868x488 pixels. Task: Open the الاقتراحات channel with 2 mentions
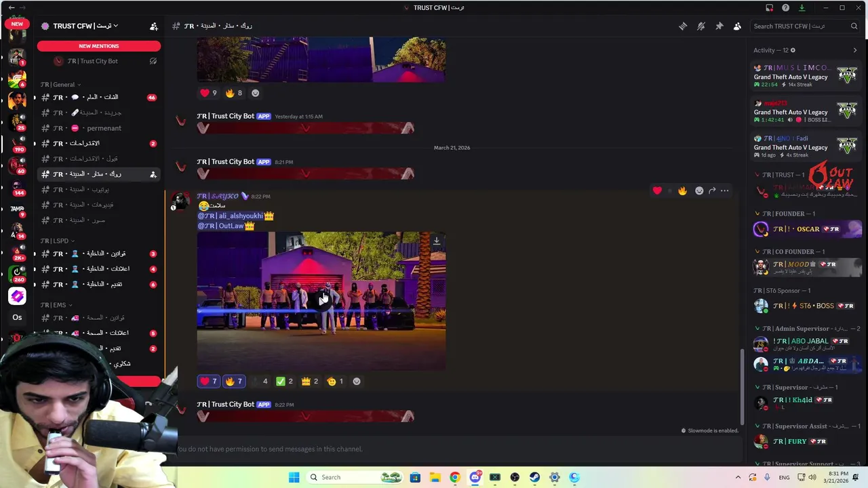[99, 144]
